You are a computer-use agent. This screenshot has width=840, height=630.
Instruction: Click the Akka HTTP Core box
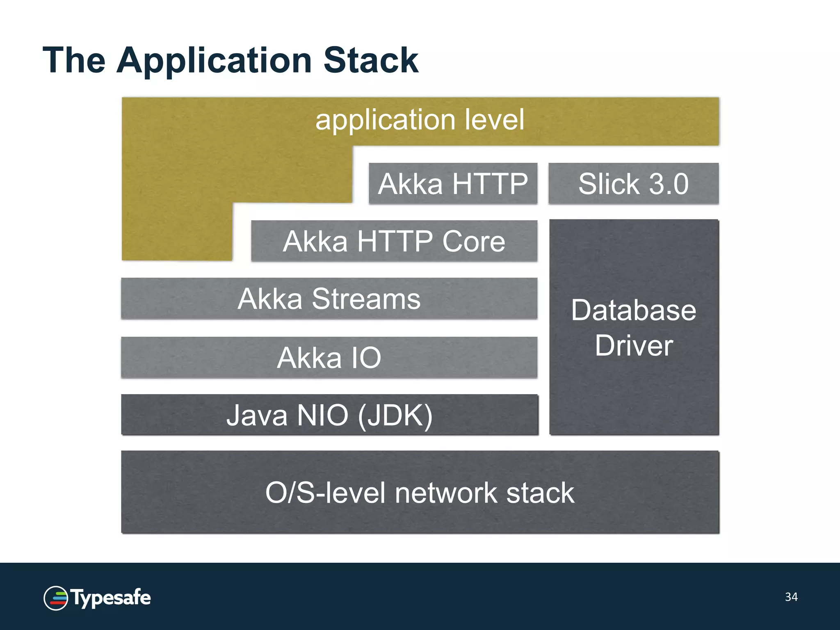(x=394, y=241)
